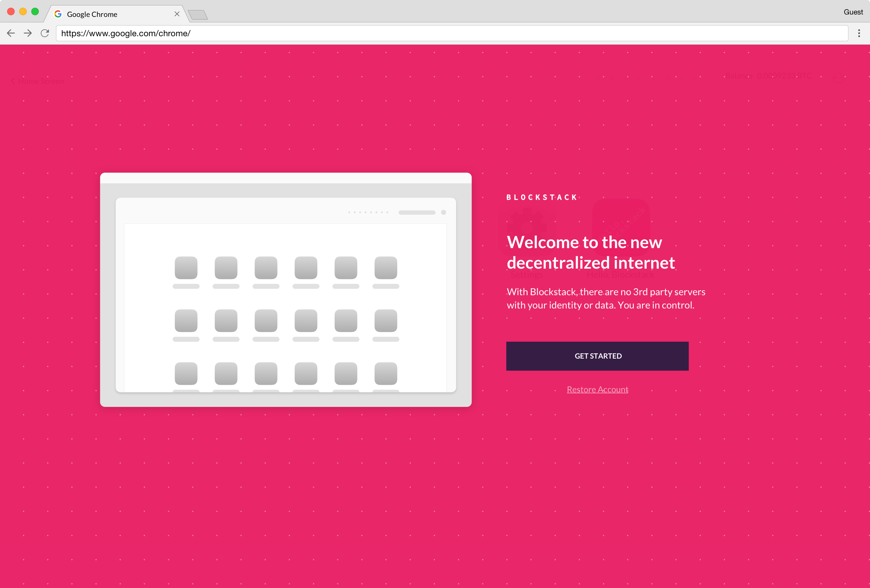Image resolution: width=870 pixels, height=588 pixels.
Task: Click the circular avatar dot in the mockup toolbar
Action: [444, 213]
